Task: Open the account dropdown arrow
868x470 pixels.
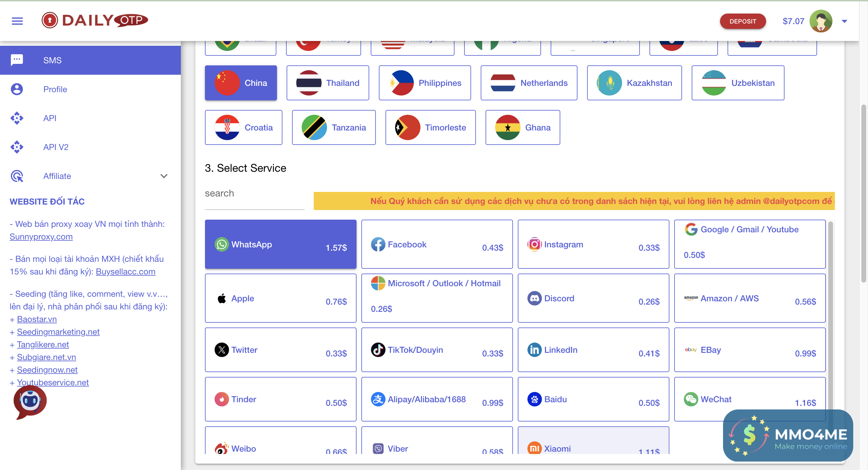Action: (x=844, y=21)
